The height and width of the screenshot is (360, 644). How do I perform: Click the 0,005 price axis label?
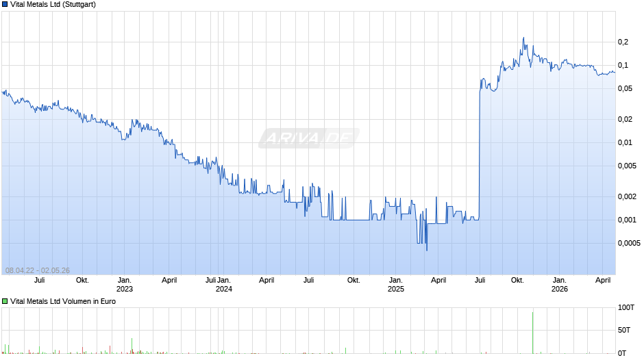click(627, 166)
